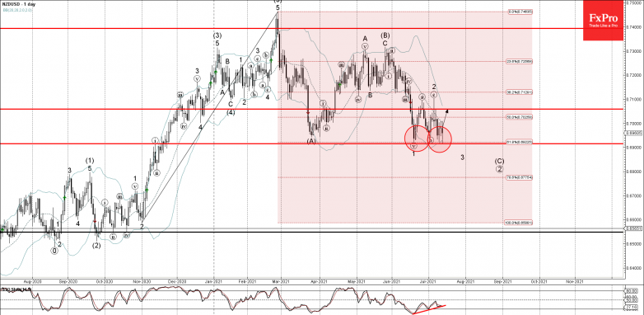Select the (2) wave label near October 2020
This screenshot has height=315, width=644.
[x=96, y=246]
